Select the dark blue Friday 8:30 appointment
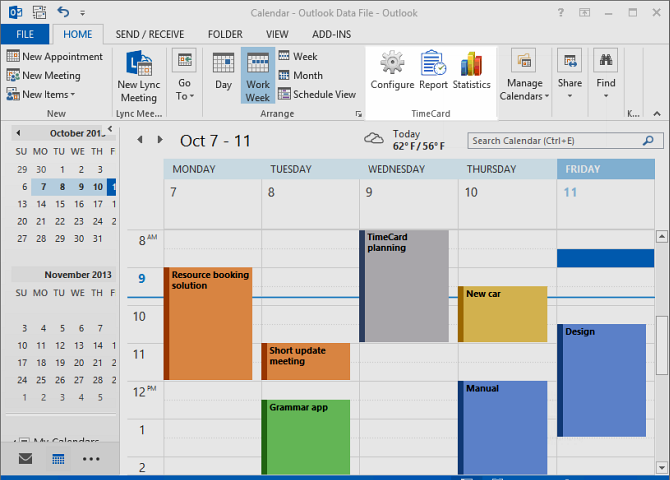Viewport: 670px width, 480px height. tap(605, 258)
